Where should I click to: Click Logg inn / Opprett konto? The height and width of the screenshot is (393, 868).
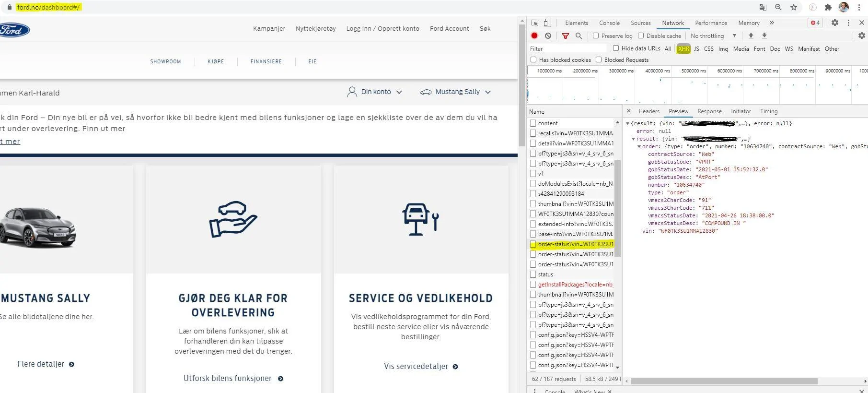click(x=382, y=28)
